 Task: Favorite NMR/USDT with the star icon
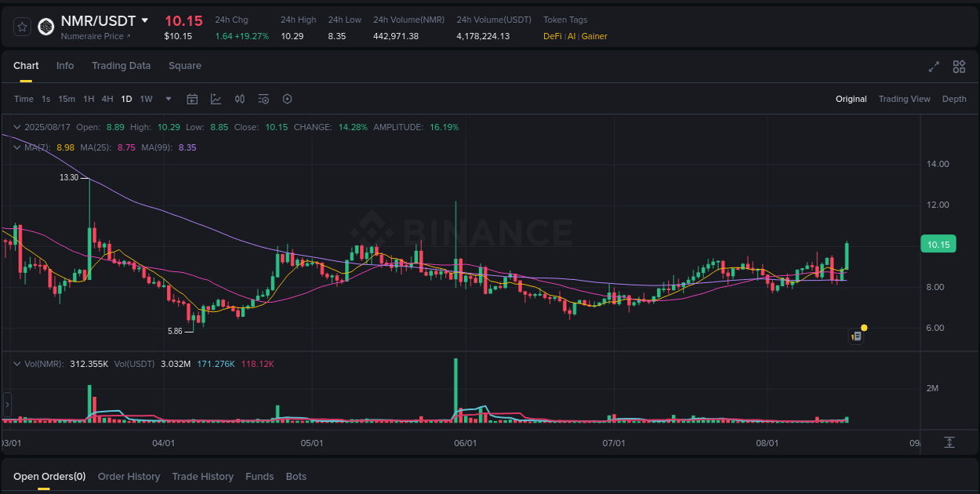(x=21, y=26)
